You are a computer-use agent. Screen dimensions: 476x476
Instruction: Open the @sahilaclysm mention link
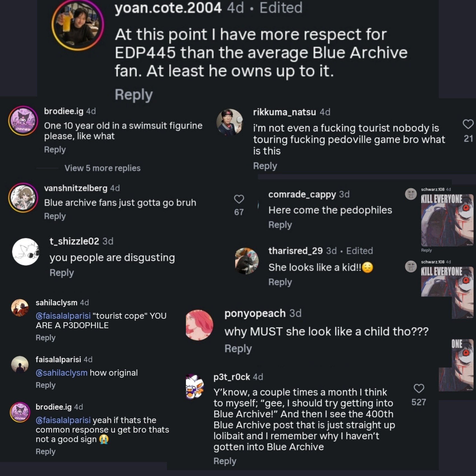click(61, 373)
